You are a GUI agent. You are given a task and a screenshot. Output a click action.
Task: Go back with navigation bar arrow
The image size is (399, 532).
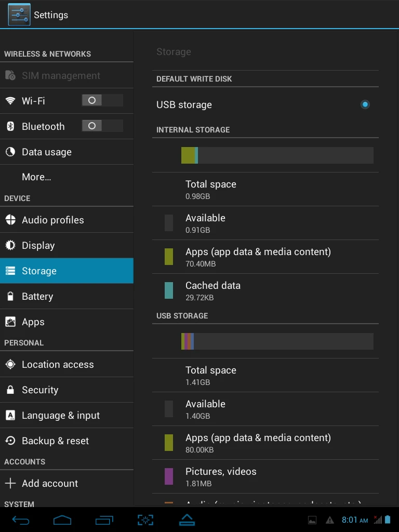20,520
